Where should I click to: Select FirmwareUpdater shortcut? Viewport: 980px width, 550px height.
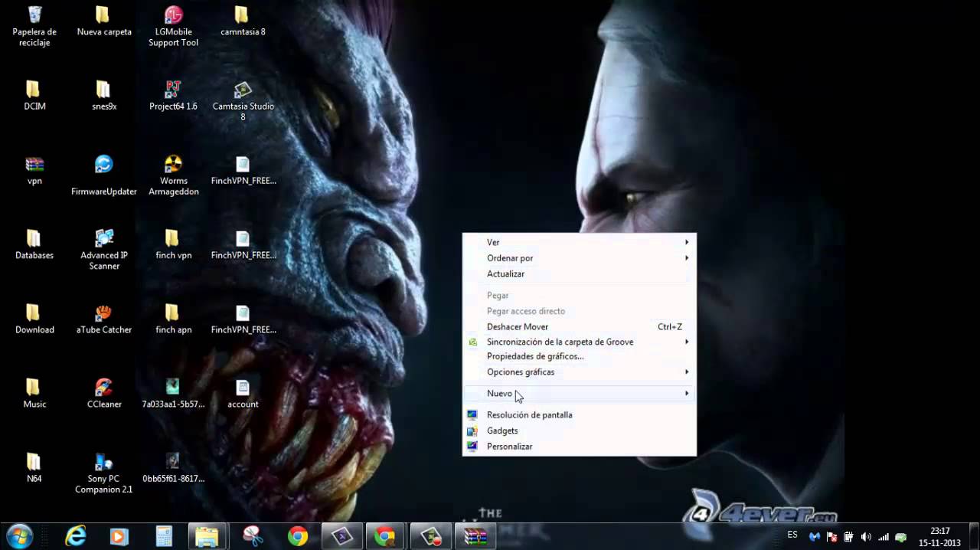pos(104,175)
